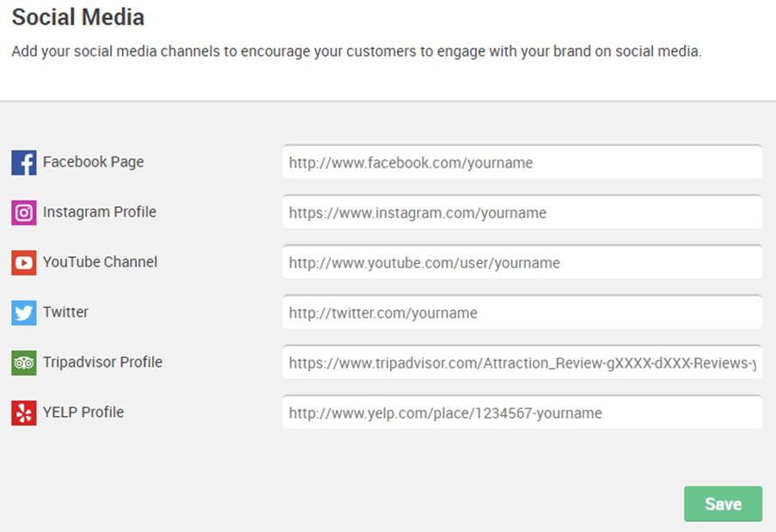The image size is (776, 532).
Task: Click the Social Media heading
Action: tap(78, 17)
